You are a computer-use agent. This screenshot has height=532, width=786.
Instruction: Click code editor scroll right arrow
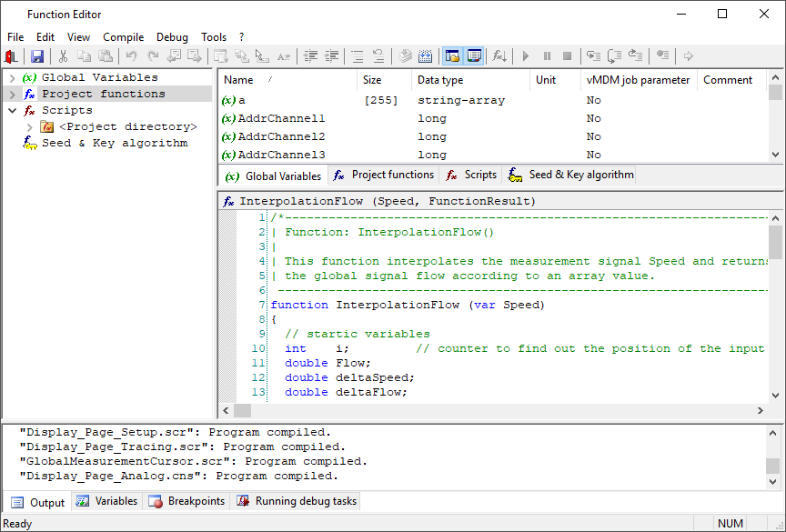761,411
